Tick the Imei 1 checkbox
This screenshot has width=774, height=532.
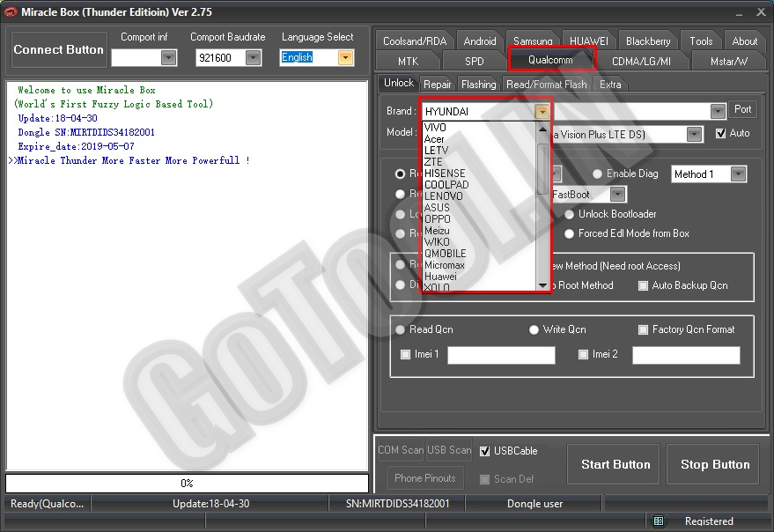tap(406, 354)
